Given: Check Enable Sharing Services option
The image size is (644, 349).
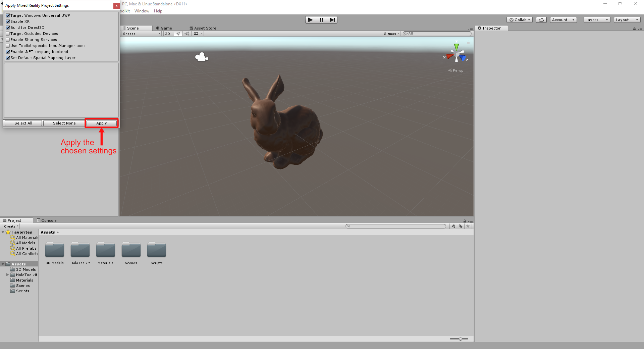Looking at the screenshot, I should point(8,40).
